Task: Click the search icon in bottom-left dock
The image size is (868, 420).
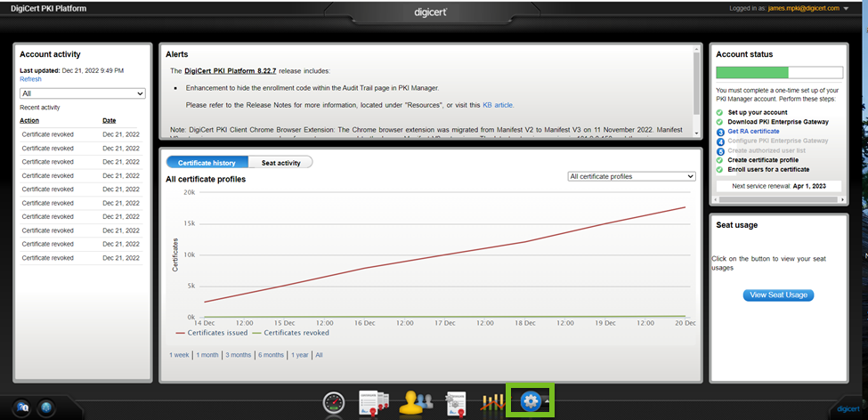Action: tap(23, 408)
